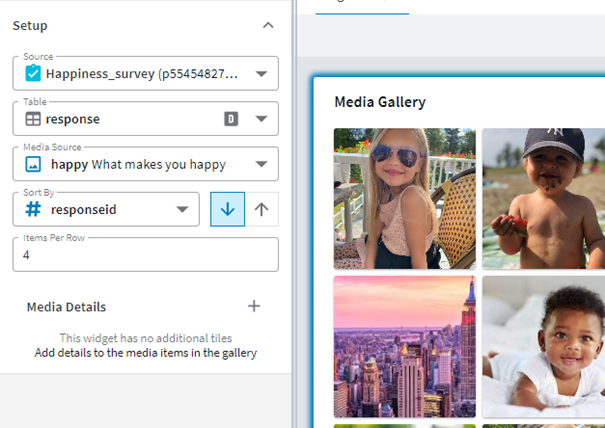Open the smiling baby in white photo
This screenshot has width=605, height=428.
click(x=544, y=347)
